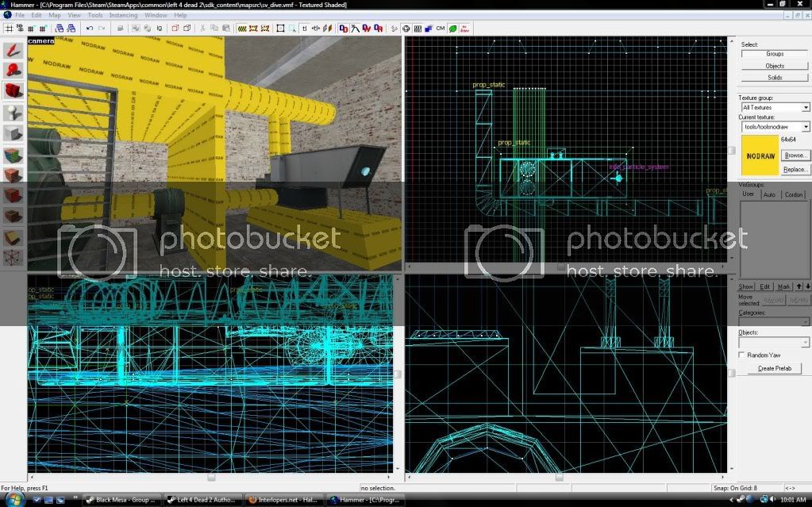Click the Paste toolbar icon

226,29
